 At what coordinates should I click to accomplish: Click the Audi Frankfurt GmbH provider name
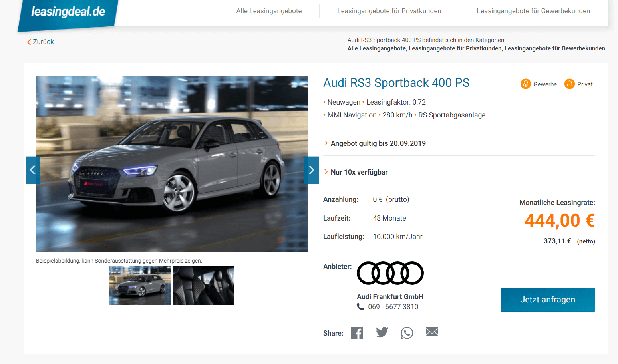[390, 297]
